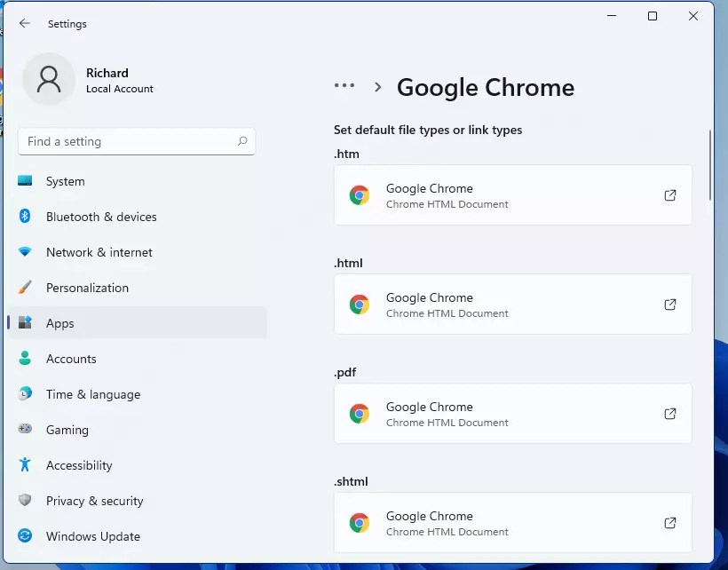Click Chrome icon in .html card

(x=360, y=305)
